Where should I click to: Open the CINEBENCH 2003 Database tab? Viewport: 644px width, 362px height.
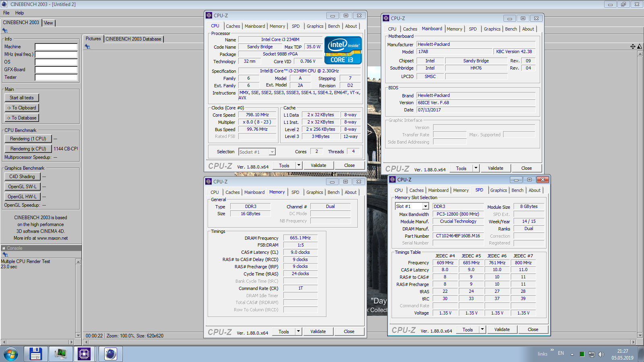pos(133,39)
